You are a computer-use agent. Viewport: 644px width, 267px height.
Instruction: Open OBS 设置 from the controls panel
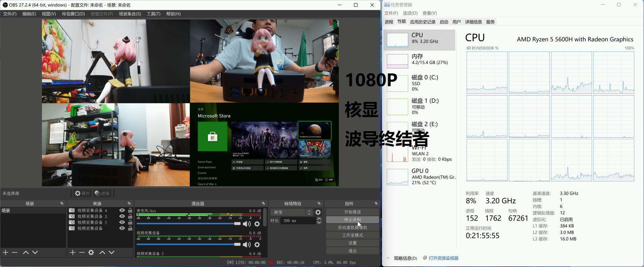point(353,243)
